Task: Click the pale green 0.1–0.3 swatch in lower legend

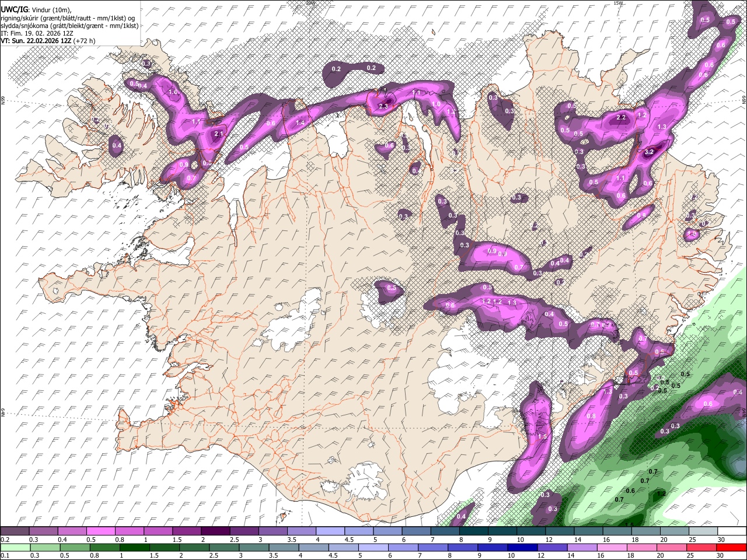Action: point(15,547)
